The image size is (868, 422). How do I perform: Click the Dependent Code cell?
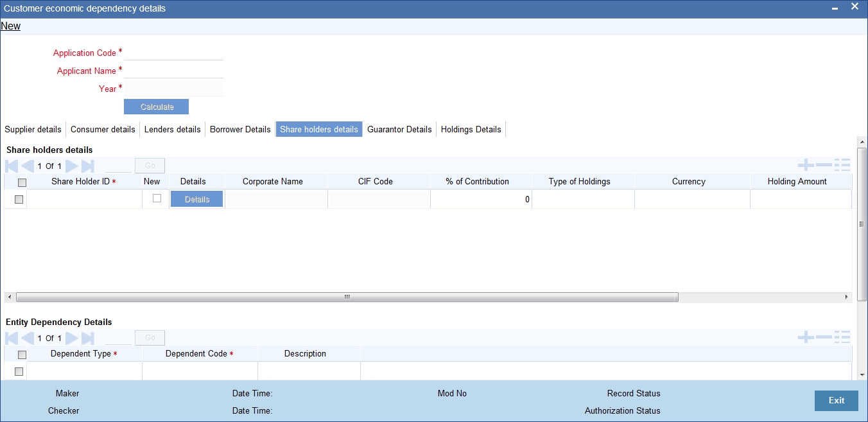[x=200, y=371]
